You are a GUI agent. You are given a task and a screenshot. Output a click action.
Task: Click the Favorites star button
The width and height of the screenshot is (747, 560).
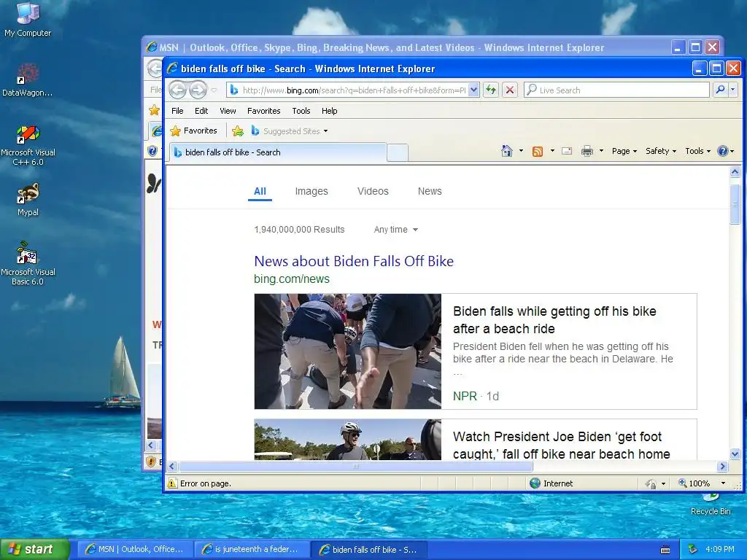tap(194, 131)
